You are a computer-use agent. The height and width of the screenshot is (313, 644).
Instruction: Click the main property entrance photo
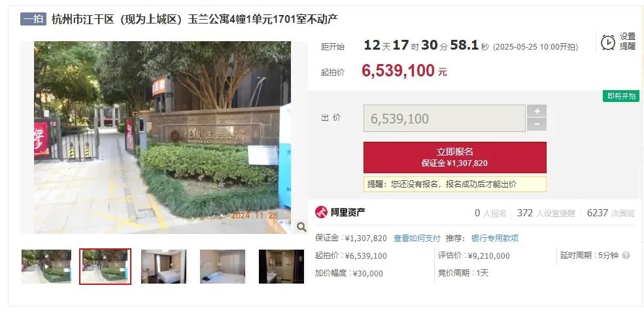162,137
